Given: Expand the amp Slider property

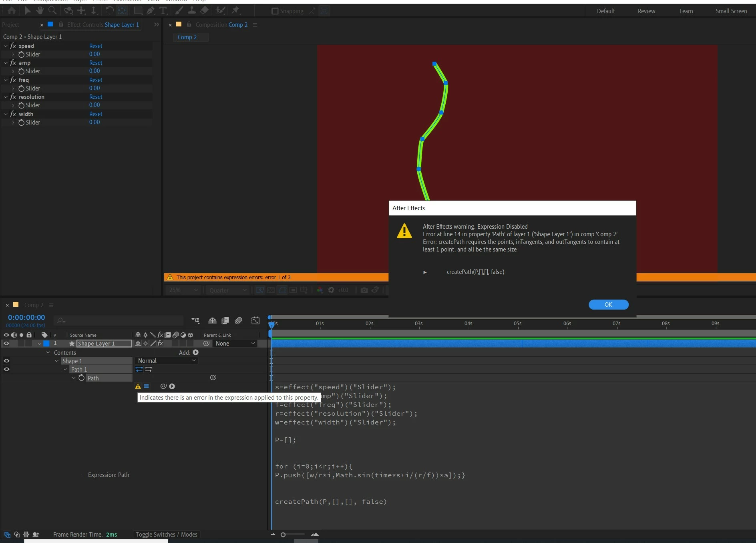Looking at the screenshot, I should [x=13, y=71].
